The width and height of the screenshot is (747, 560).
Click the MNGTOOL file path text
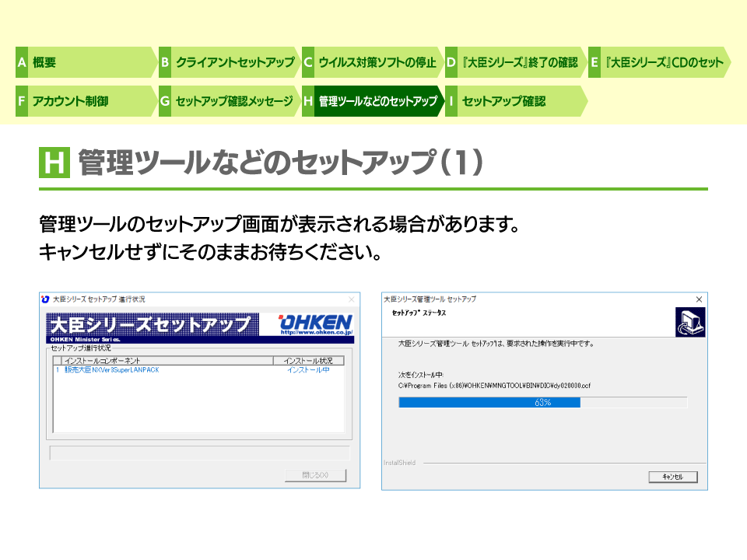tap(494, 386)
